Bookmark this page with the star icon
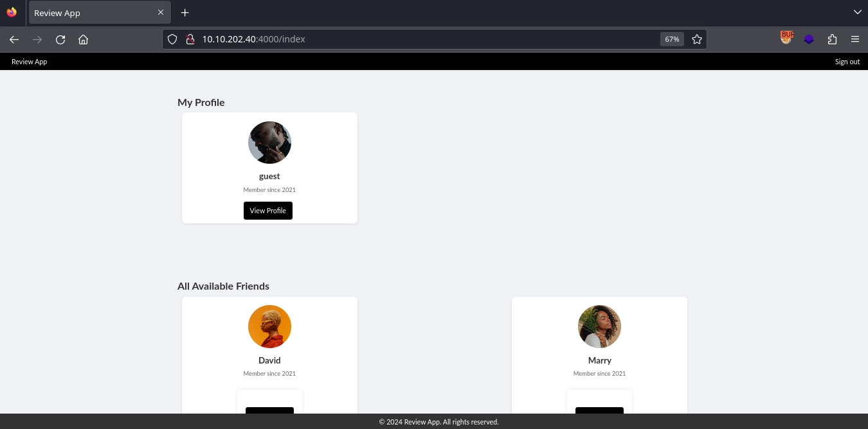The width and height of the screenshot is (868, 429). (x=696, y=39)
